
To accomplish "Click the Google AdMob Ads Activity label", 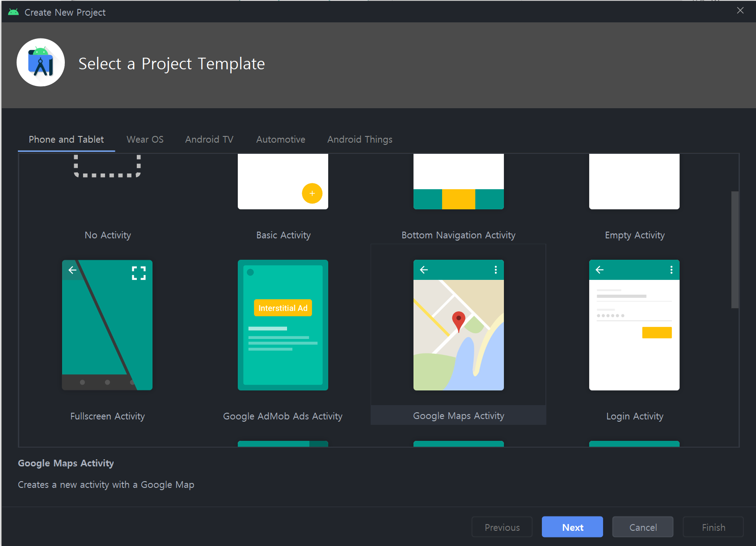I will (283, 416).
